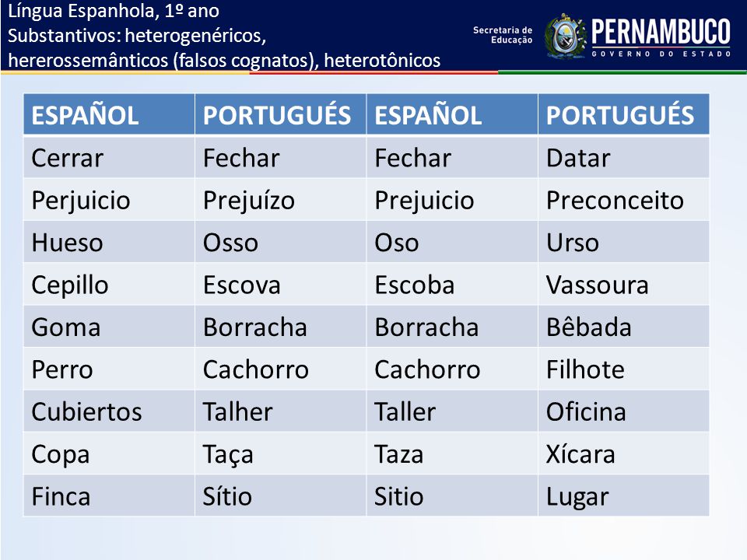Screen dimensions: 747x560
Task: Click the Secretaria de Educação label
Action: coord(503,35)
